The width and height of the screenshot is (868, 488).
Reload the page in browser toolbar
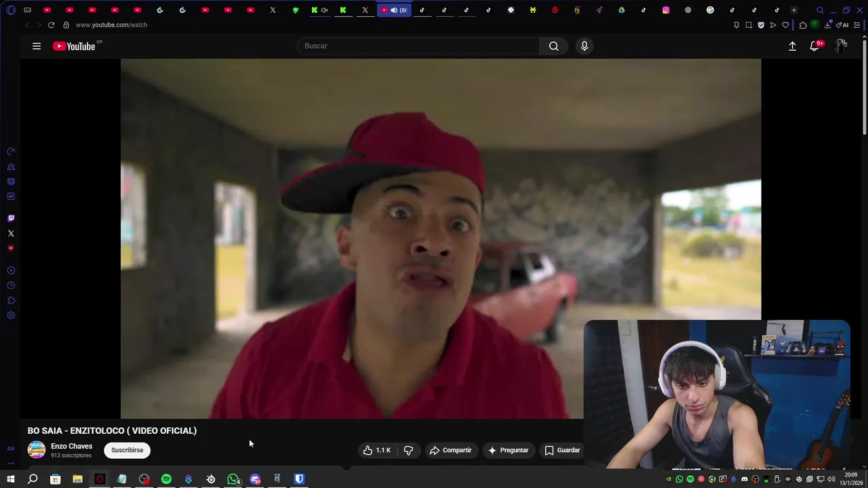(51, 25)
